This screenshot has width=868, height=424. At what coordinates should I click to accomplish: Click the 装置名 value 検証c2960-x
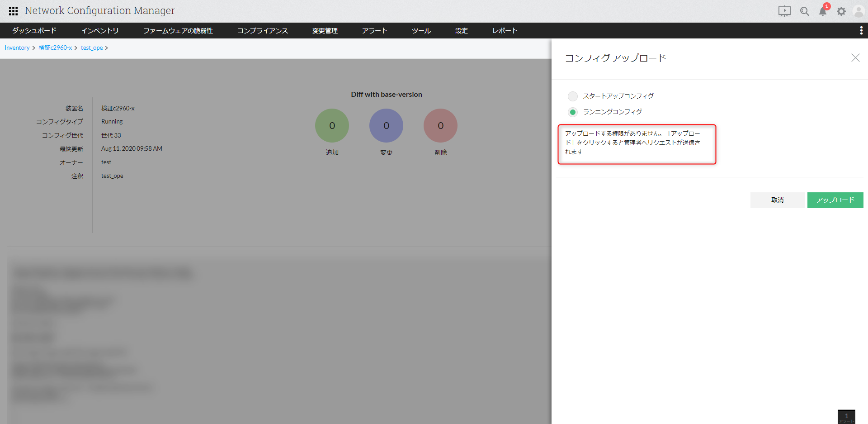pos(118,109)
